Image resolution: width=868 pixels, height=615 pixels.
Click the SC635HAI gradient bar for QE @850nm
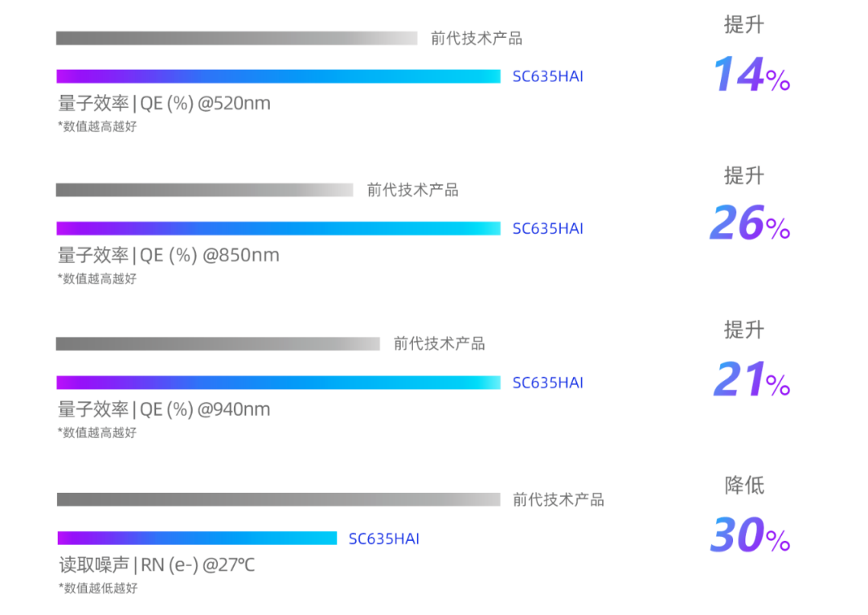(x=278, y=228)
